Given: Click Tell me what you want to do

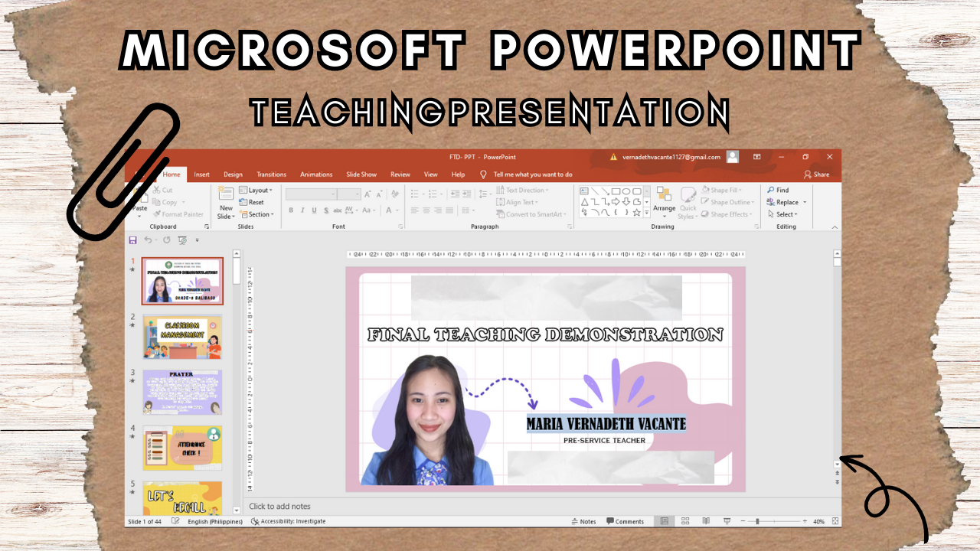Looking at the screenshot, I should (526, 174).
